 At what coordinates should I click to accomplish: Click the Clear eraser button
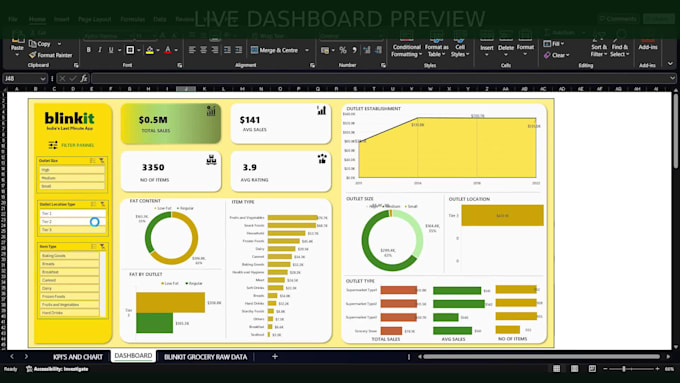[x=556, y=55]
